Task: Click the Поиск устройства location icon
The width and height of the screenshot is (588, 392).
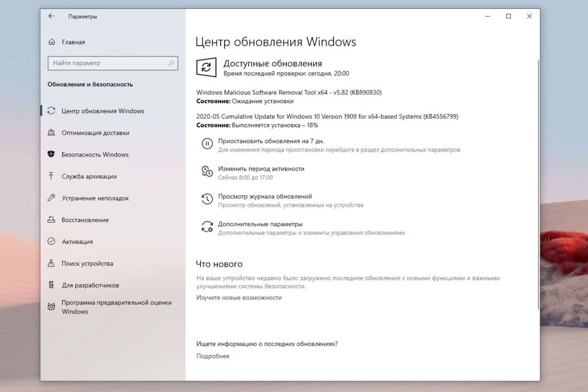Action: point(51,263)
